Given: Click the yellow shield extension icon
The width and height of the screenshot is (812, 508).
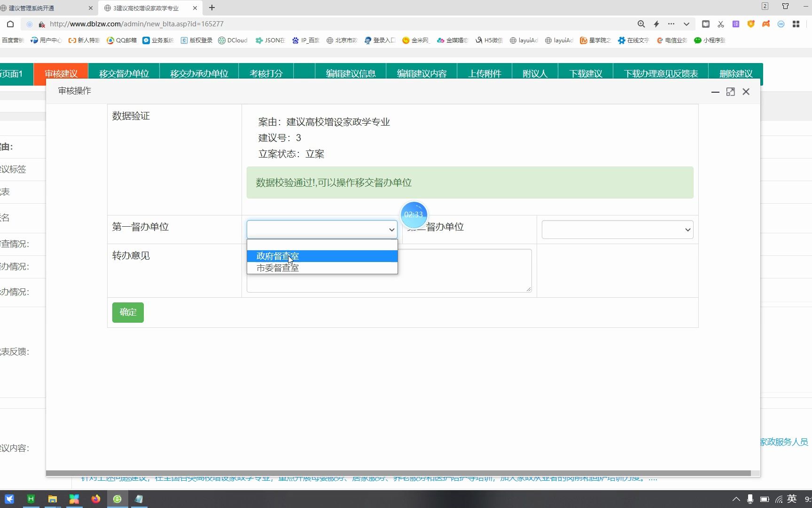Looking at the screenshot, I should [751, 24].
